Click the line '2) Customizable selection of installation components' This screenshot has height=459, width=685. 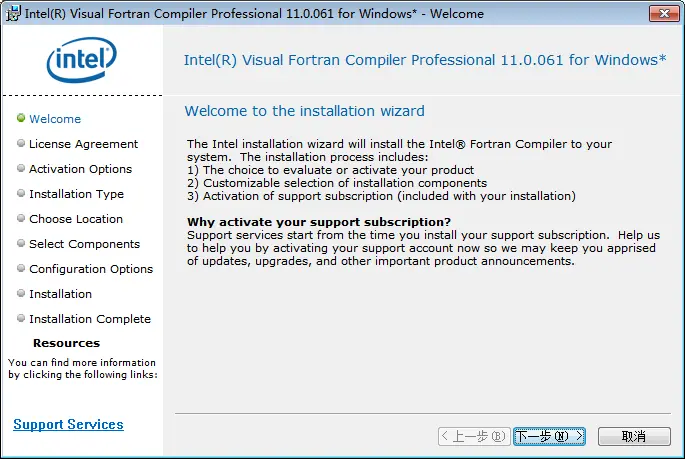[337, 183]
